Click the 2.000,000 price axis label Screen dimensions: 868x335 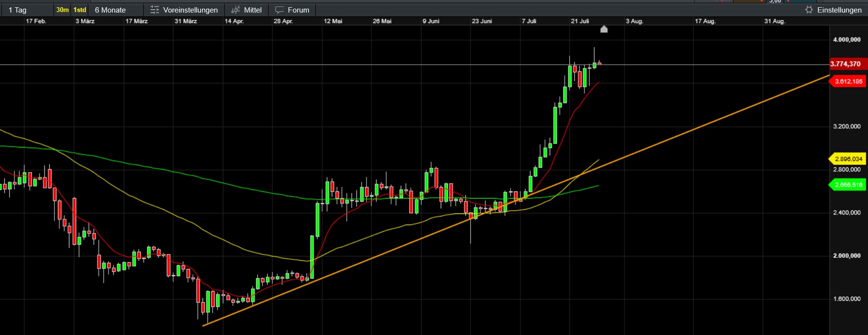(847, 256)
